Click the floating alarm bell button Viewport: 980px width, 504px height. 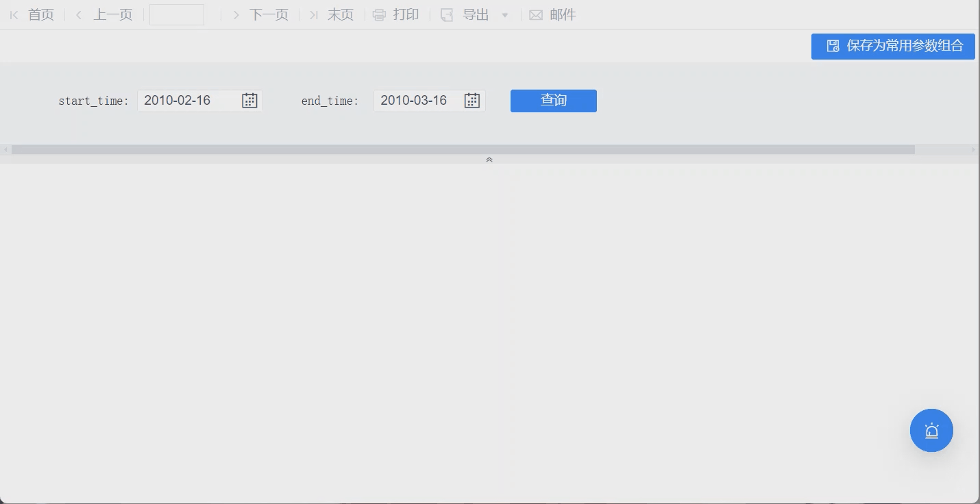(x=931, y=431)
